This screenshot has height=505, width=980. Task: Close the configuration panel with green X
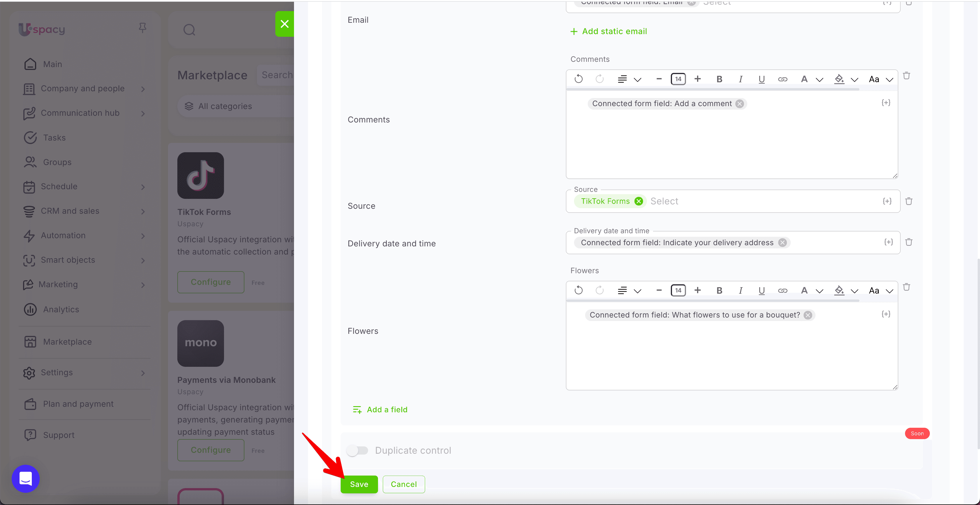tap(284, 24)
